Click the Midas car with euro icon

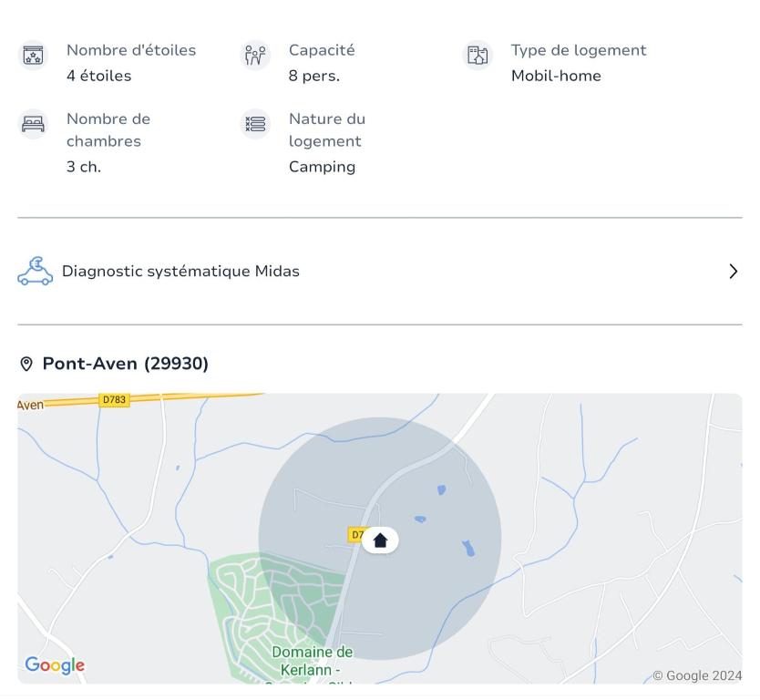coord(36,271)
